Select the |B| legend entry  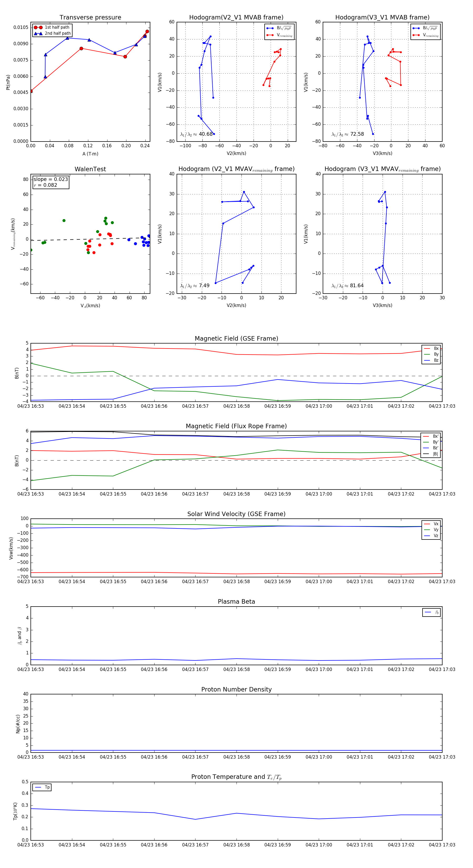[431, 454]
